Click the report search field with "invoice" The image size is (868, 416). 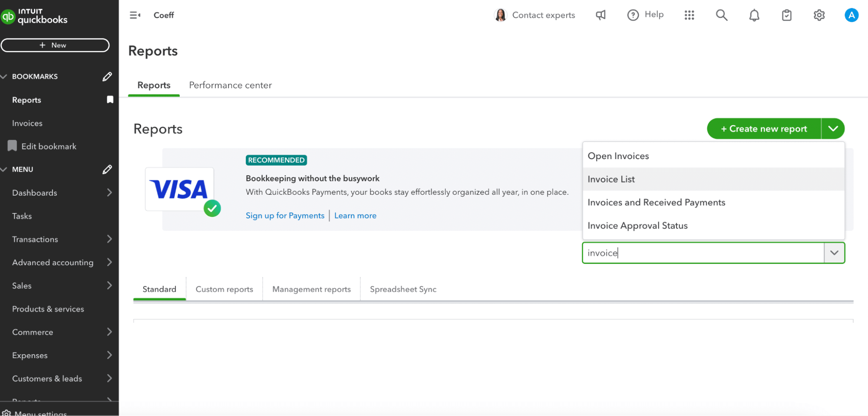pos(703,253)
